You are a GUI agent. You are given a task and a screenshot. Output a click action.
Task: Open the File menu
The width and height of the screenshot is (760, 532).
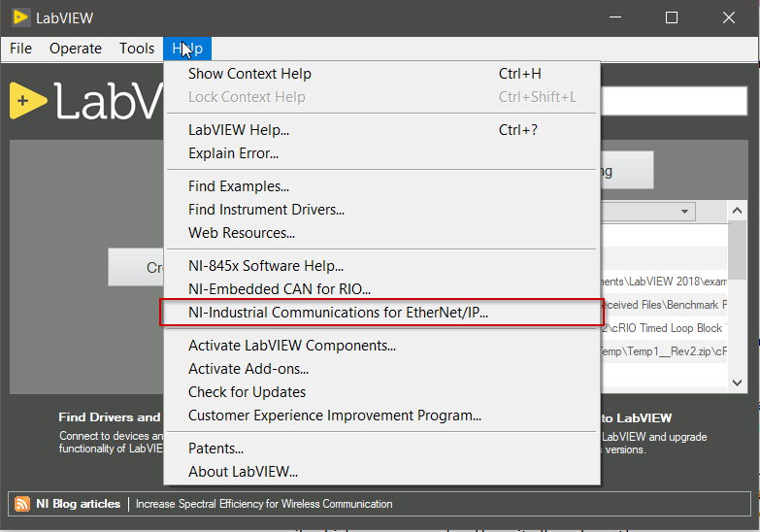pos(20,49)
